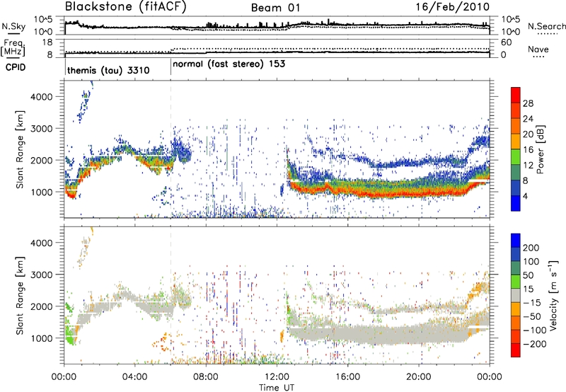Click the themis-to-normal mode boundary marker
566x392 pixels.
click(x=171, y=68)
